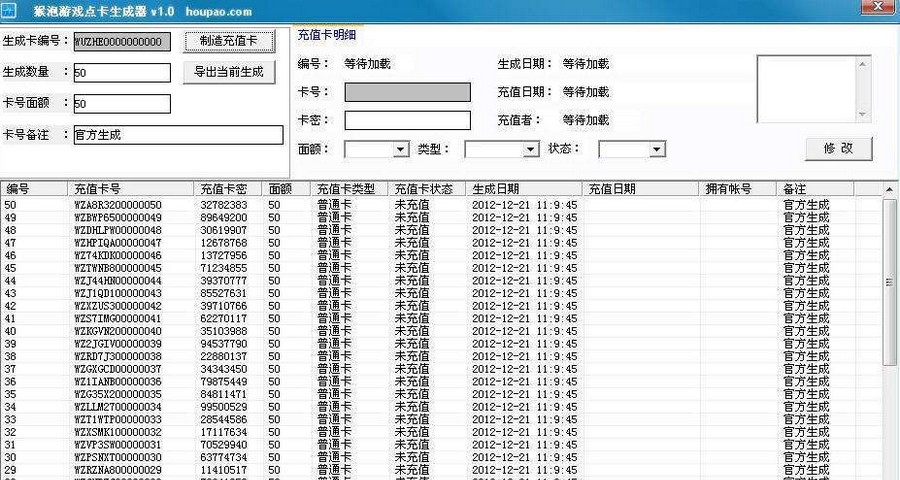Click the 修改 button
This screenshot has height=480, width=900.
point(839,149)
